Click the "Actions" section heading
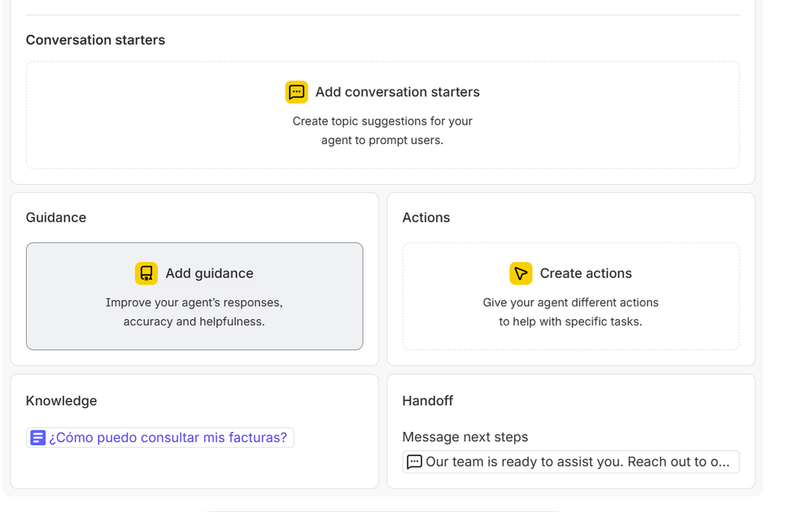The image size is (812, 512). click(x=426, y=217)
